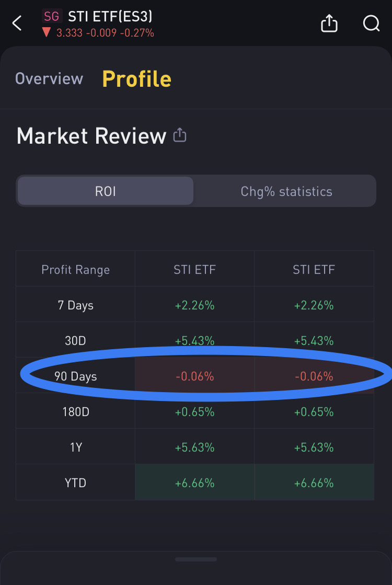Select the 90 Days row label

tap(75, 376)
